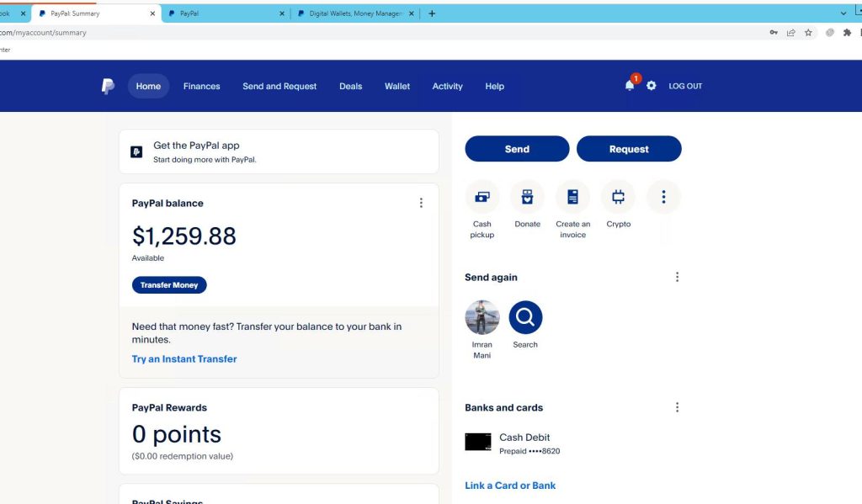Viewport: 862px width, 504px height.
Task: Open Banks and cards options menu
Action: 677,407
